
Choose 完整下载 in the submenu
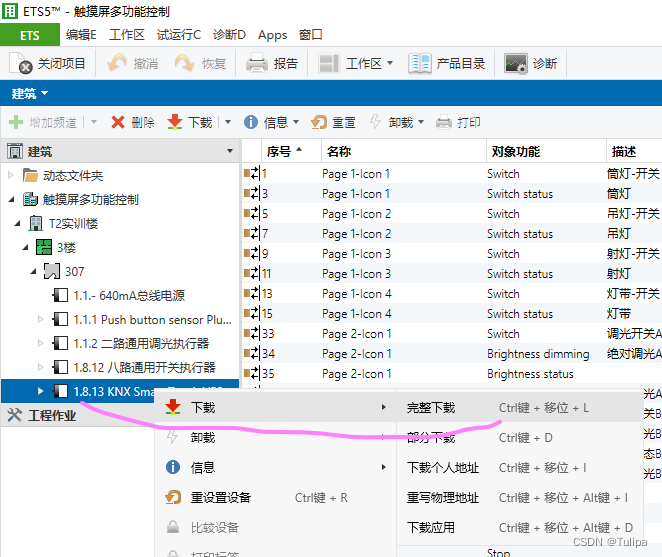(x=520, y=408)
